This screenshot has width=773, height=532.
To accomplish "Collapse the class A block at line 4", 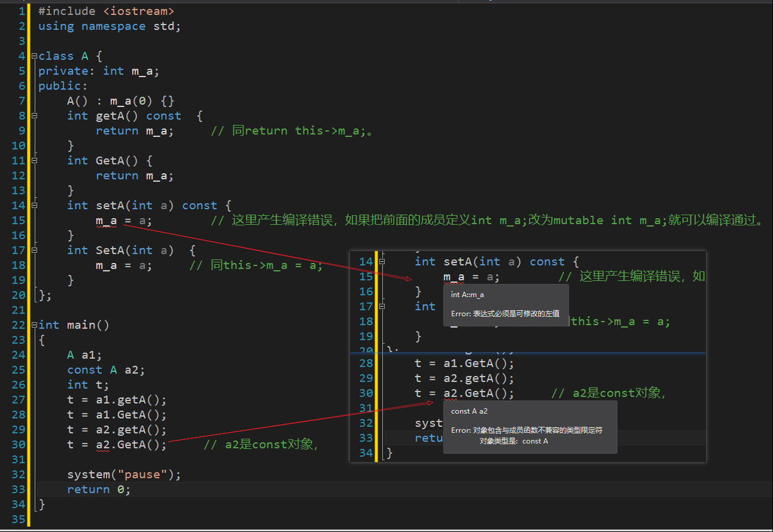I will click(35, 56).
